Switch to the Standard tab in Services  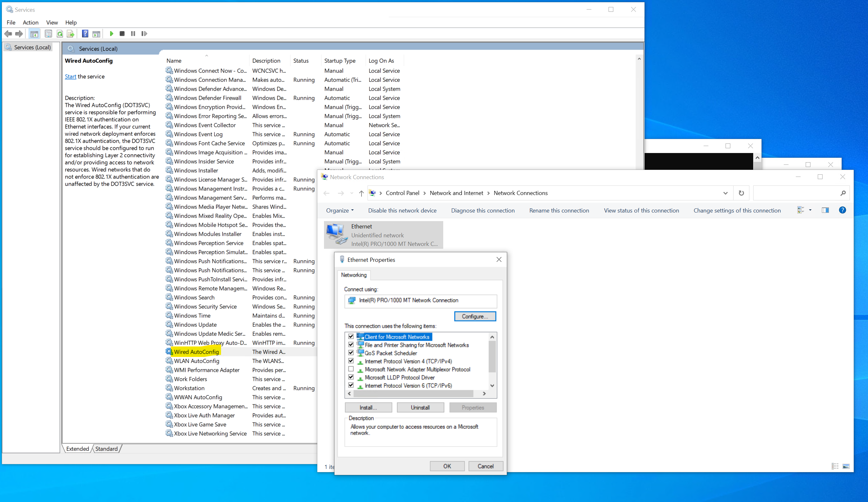106,449
